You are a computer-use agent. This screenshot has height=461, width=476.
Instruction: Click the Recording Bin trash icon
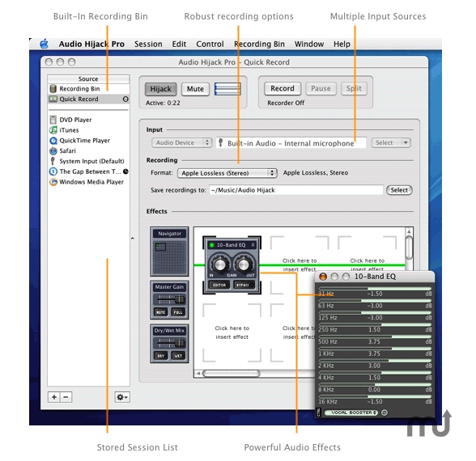click(x=53, y=89)
